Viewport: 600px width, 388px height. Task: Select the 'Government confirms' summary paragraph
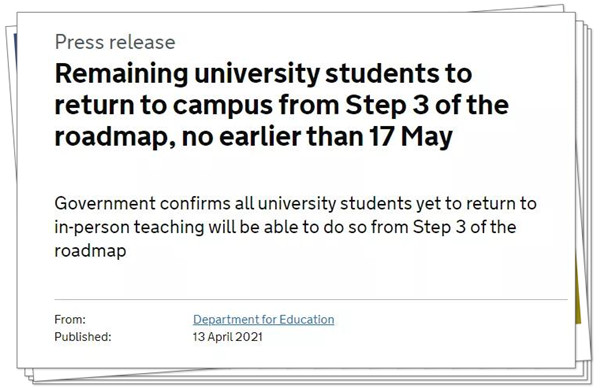295,227
